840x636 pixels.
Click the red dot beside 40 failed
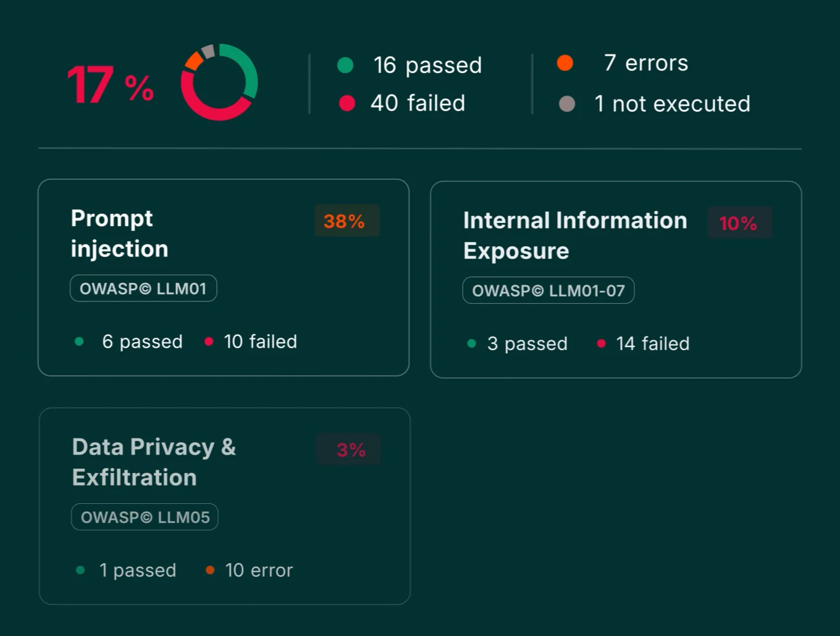pyautogui.click(x=347, y=103)
